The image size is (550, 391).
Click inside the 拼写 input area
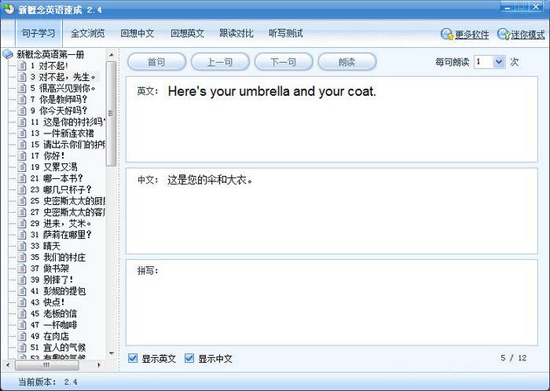(x=332, y=302)
